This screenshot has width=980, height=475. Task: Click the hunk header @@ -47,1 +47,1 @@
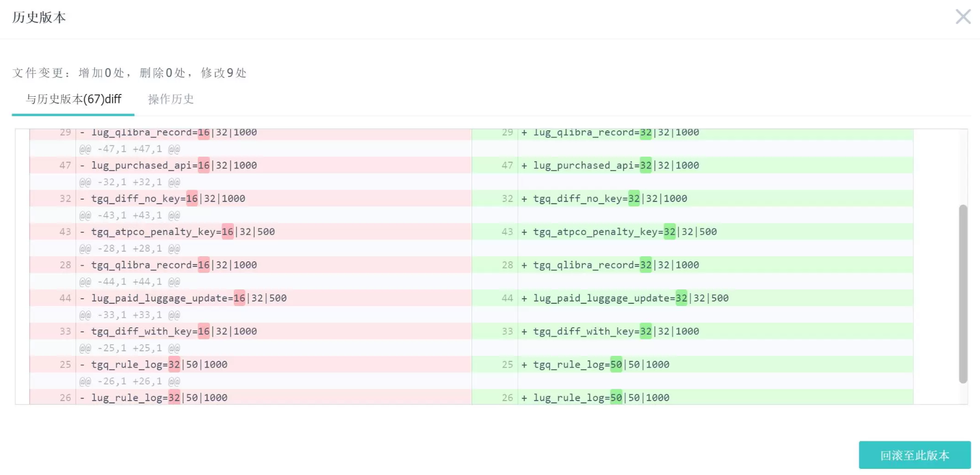point(130,149)
